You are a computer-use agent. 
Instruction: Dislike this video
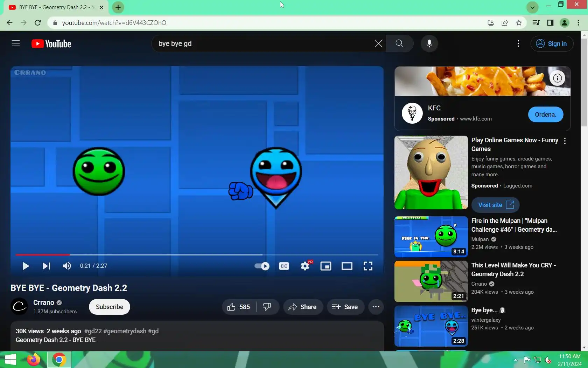coord(267,307)
